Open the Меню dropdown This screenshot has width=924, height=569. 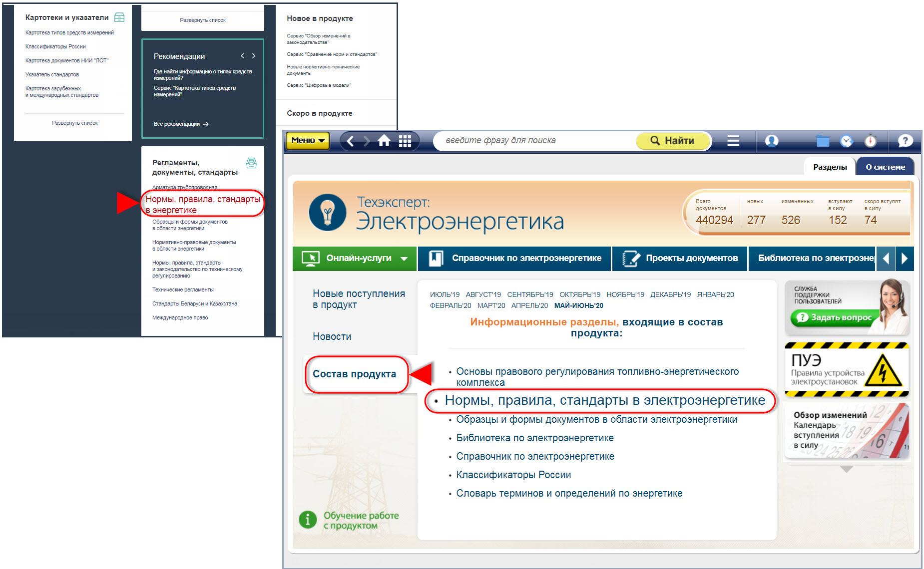pos(308,141)
